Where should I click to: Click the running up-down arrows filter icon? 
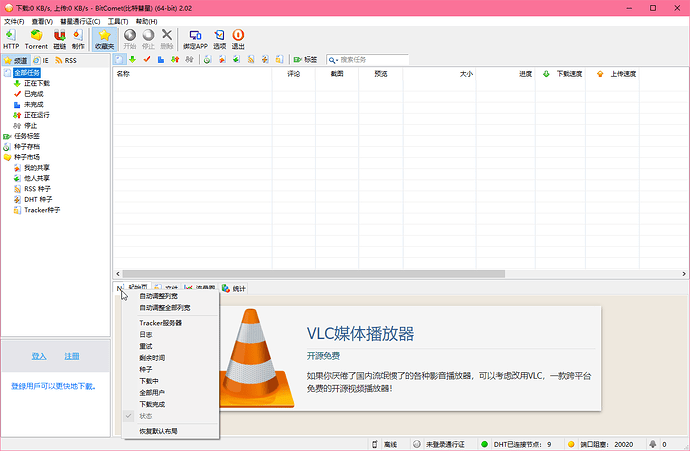[x=175, y=59]
